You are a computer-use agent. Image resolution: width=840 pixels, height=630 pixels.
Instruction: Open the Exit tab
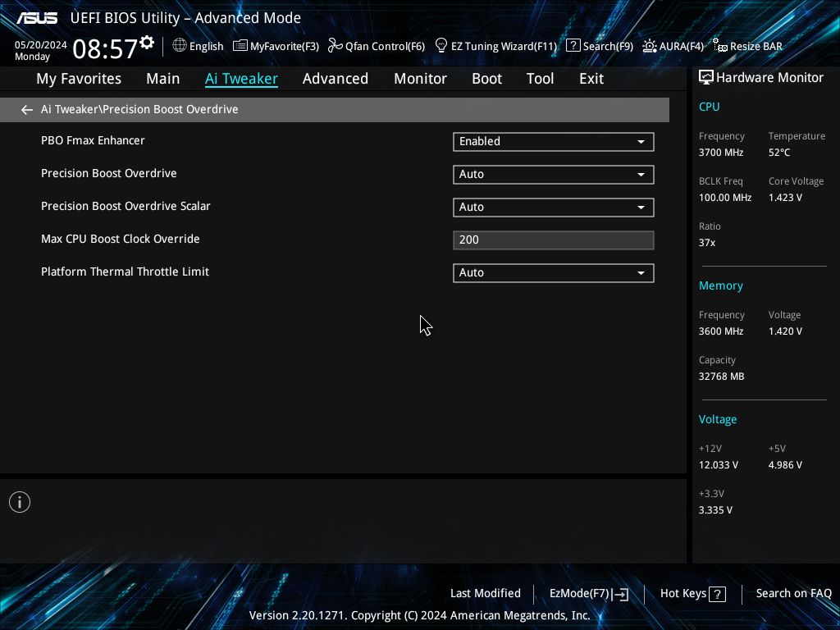click(x=591, y=79)
